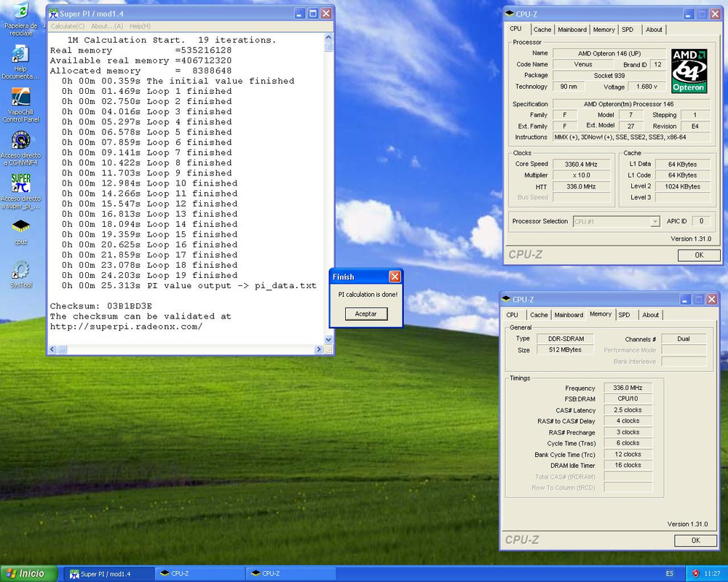The height and width of the screenshot is (582, 728).
Task: Click the taskbar clock showing 11:27
Action: 712,574
